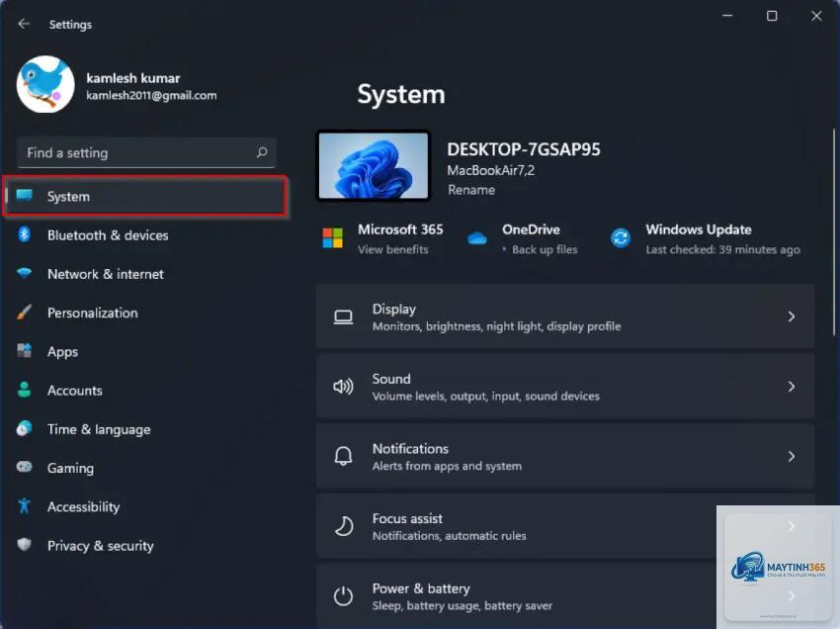
Task: Select System in the sidebar
Action: tap(145, 196)
